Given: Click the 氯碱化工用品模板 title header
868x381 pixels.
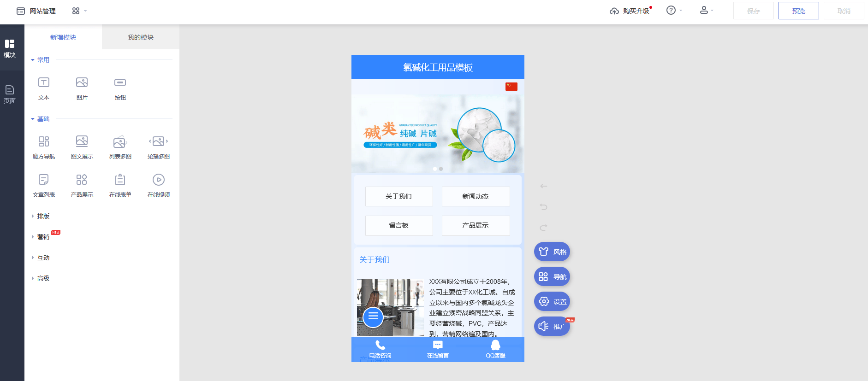Looking at the screenshot, I should pyautogui.click(x=438, y=67).
